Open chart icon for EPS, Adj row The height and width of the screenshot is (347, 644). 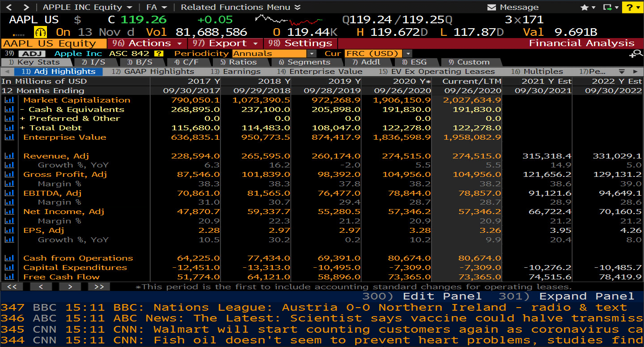tap(9, 230)
